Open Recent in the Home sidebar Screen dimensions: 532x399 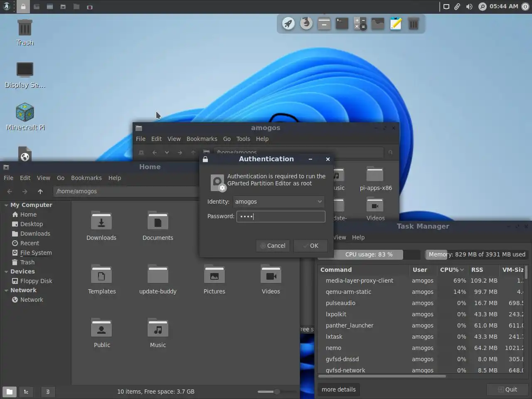(30, 243)
